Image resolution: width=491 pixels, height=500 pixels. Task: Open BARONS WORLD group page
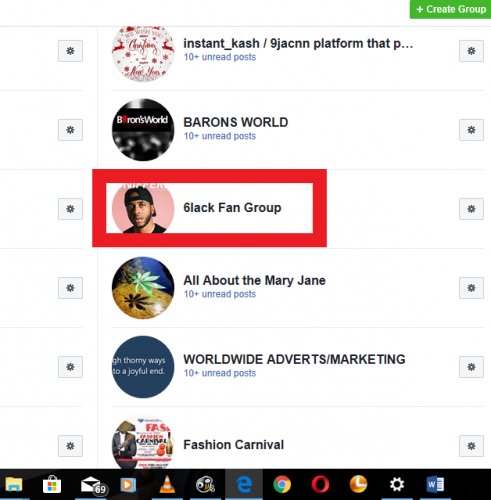236,122
